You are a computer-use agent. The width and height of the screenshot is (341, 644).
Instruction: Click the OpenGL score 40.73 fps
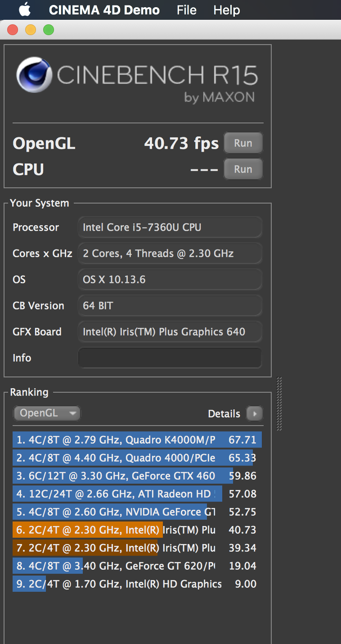(181, 143)
